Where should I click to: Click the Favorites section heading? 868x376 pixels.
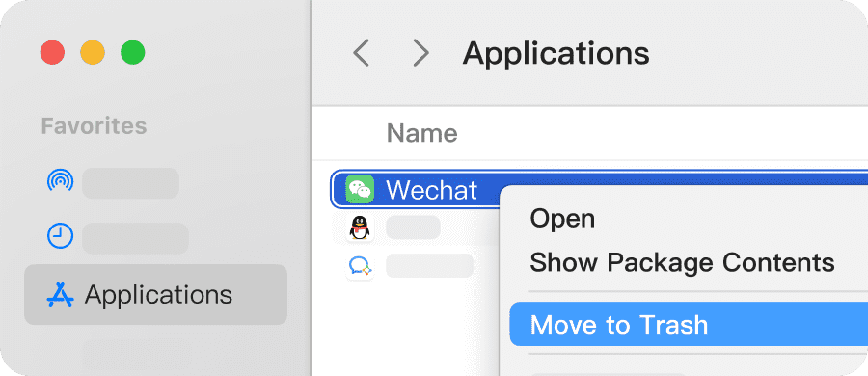[94, 126]
